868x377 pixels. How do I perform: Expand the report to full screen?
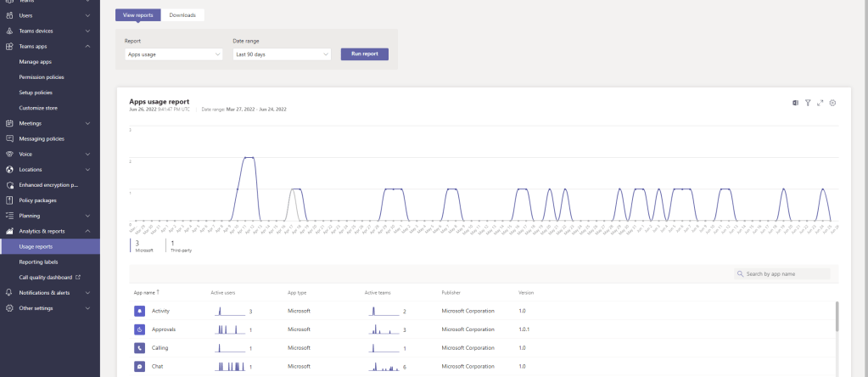(820, 103)
